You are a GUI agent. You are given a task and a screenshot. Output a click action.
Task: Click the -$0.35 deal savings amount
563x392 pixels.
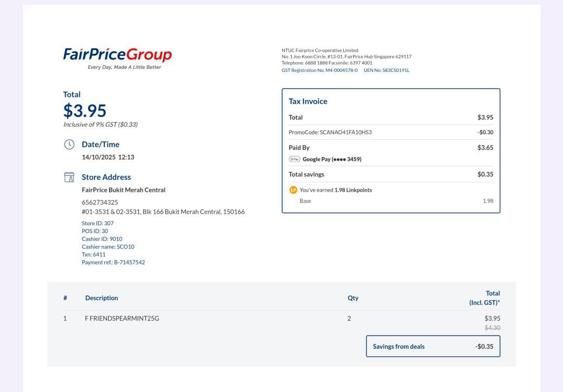[484, 347]
